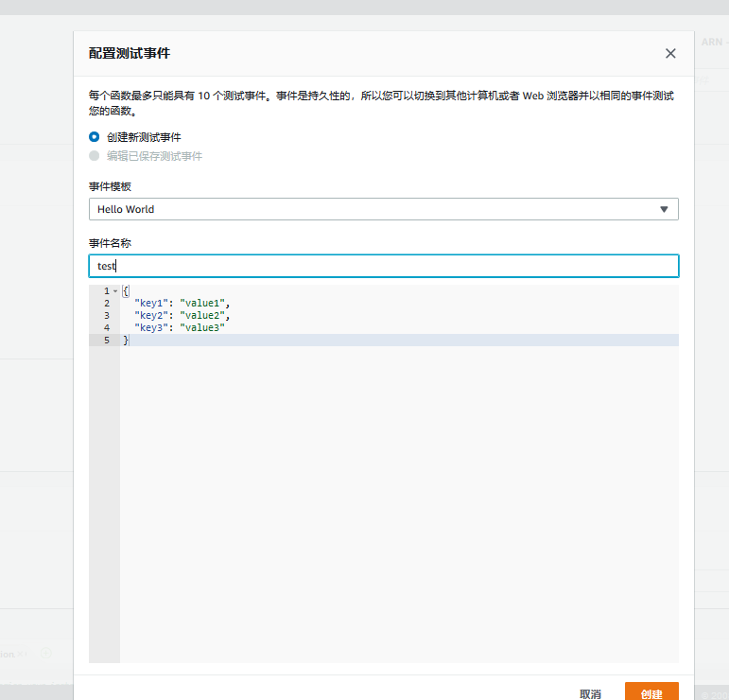Click the 取消 button
The height and width of the screenshot is (700, 729).
click(x=590, y=693)
